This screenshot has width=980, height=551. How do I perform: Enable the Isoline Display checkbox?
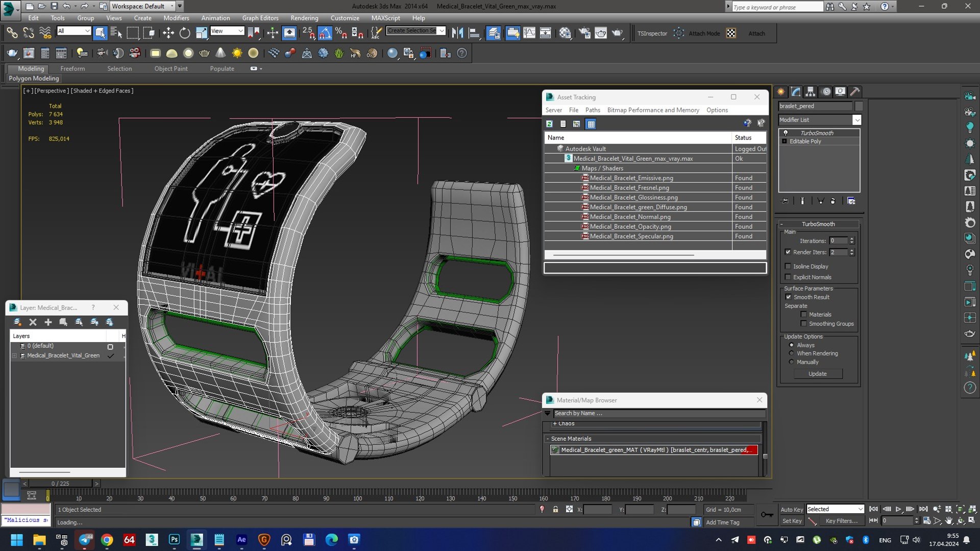click(788, 266)
